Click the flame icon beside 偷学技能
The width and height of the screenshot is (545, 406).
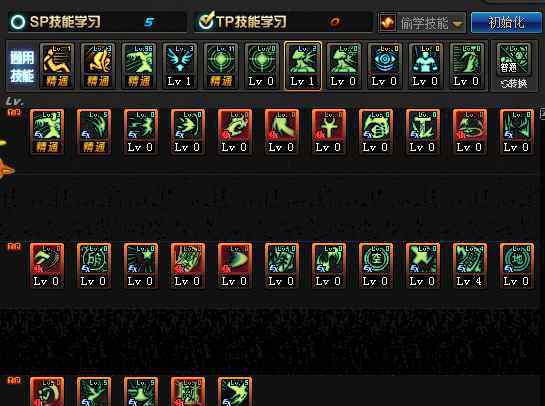point(388,23)
